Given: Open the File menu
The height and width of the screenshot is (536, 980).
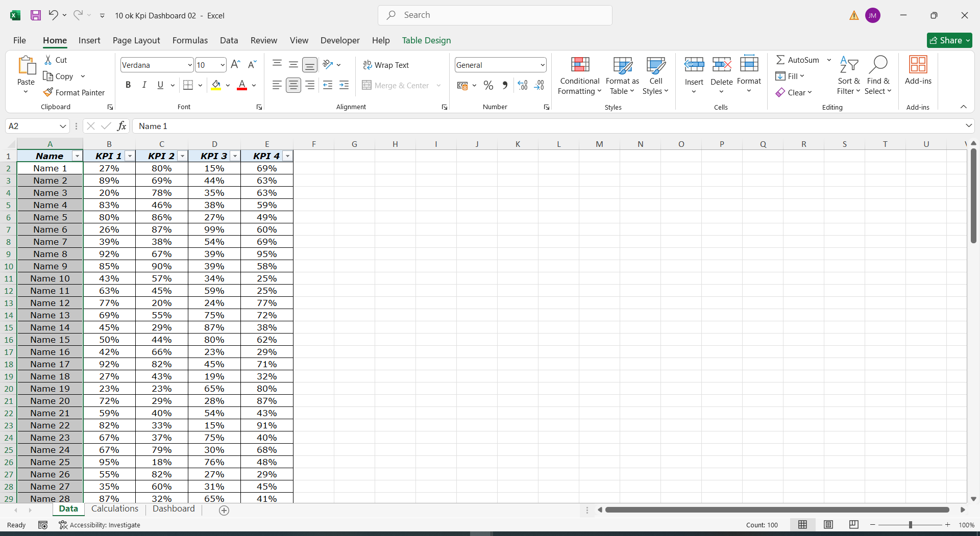Looking at the screenshot, I should [x=19, y=40].
